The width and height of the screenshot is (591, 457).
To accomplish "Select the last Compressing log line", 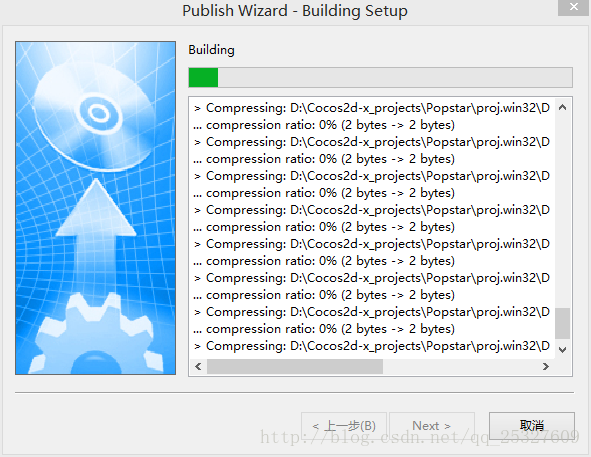I will [x=372, y=346].
